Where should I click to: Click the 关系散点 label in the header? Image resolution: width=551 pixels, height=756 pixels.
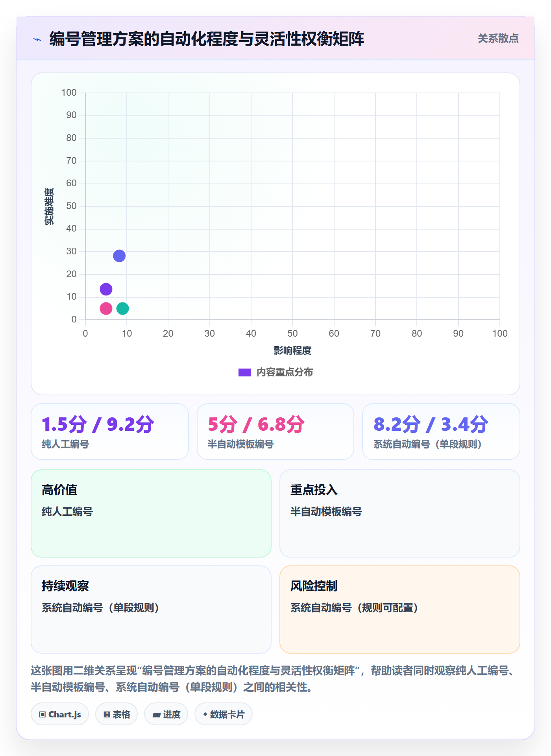pos(498,39)
